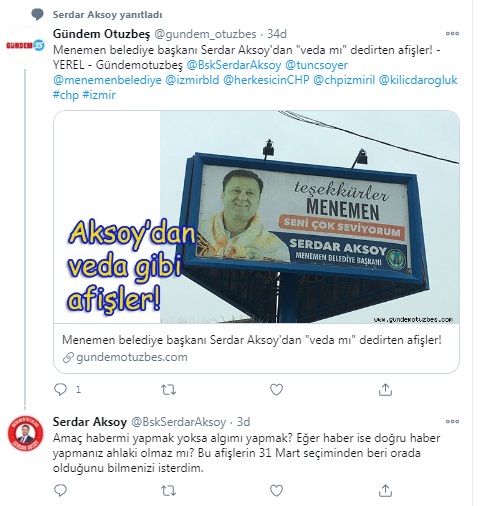484x506 pixels.
Task: Open the billboard article preview image
Action: pyautogui.click(x=256, y=217)
